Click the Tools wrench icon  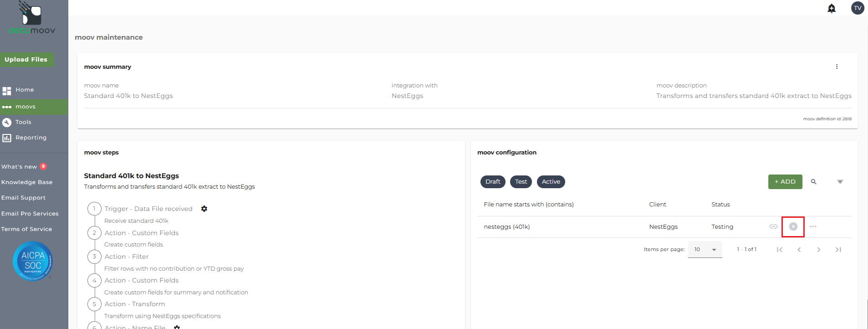(x=7, y=122)
